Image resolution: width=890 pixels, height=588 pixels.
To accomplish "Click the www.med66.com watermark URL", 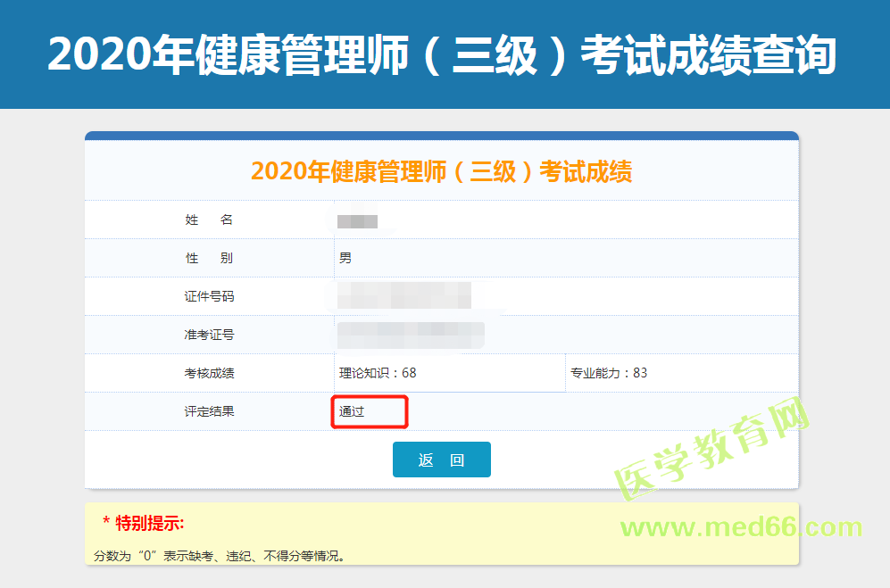I will coord(741,527).
